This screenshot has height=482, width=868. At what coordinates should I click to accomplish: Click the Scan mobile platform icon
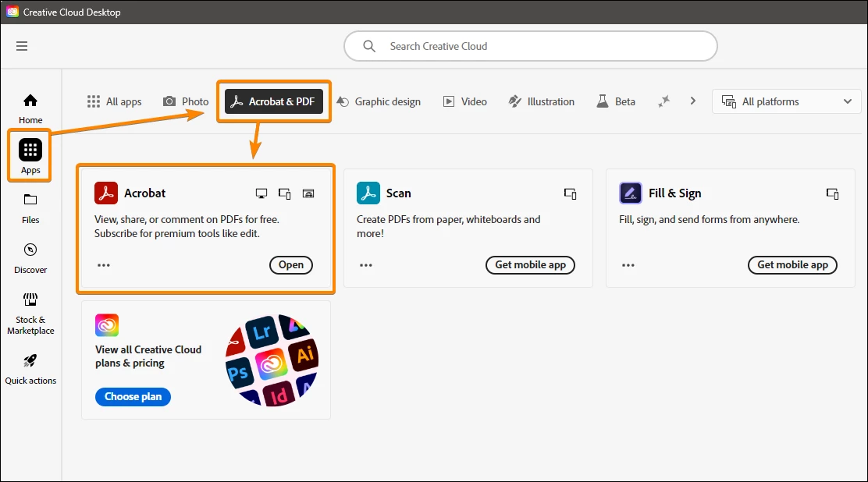click(570, 193)
